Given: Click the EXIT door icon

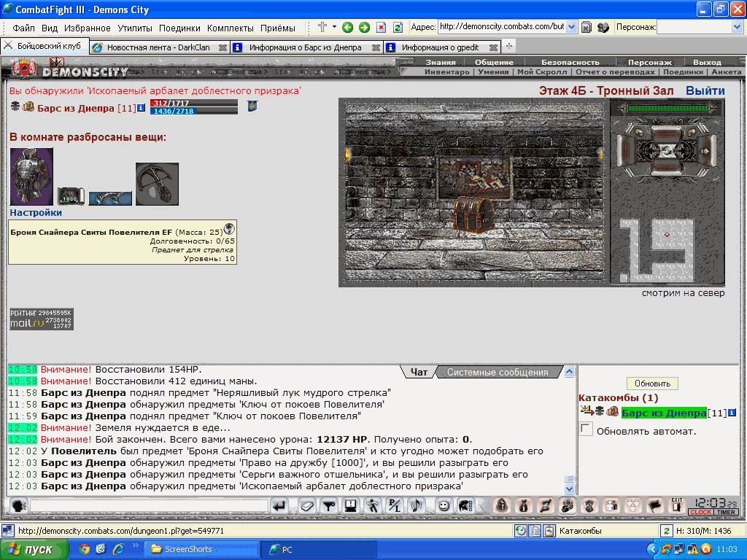Looking at the screenshot, I should click(x=676, y=505).
